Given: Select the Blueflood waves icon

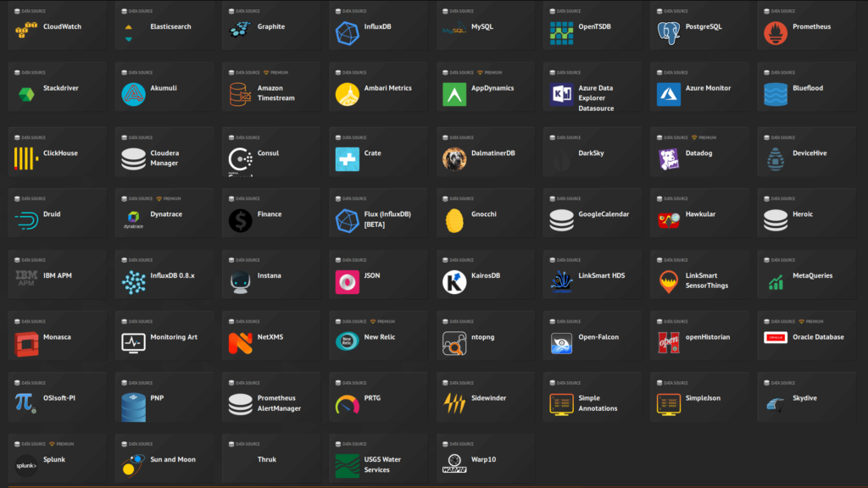Looking at the screenshot, I should click(x=776, y=95).
